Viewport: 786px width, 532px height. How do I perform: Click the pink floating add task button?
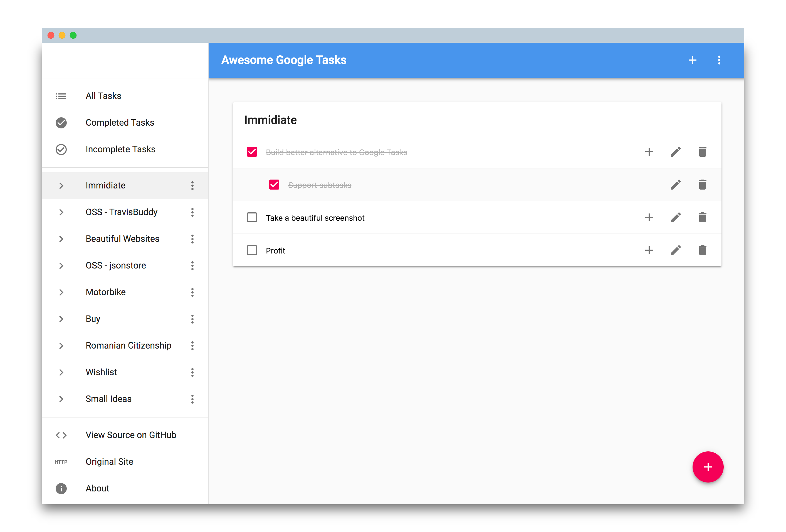(708, 467)
